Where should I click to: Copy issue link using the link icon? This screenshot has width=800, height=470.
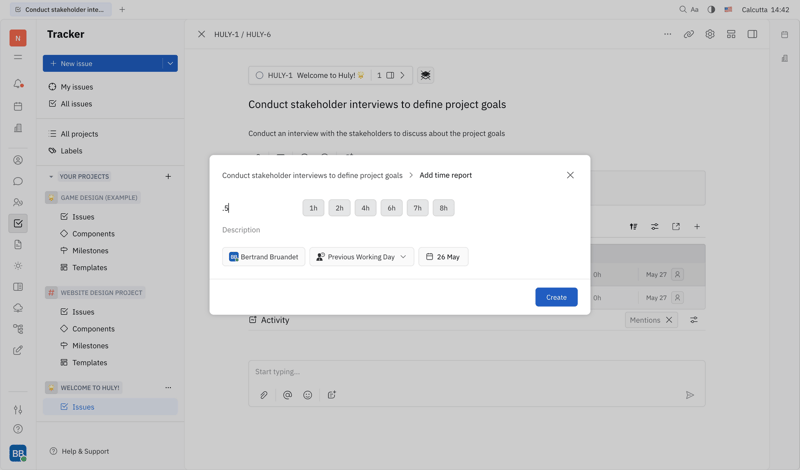pyautogui.click(x=689, y=34)
